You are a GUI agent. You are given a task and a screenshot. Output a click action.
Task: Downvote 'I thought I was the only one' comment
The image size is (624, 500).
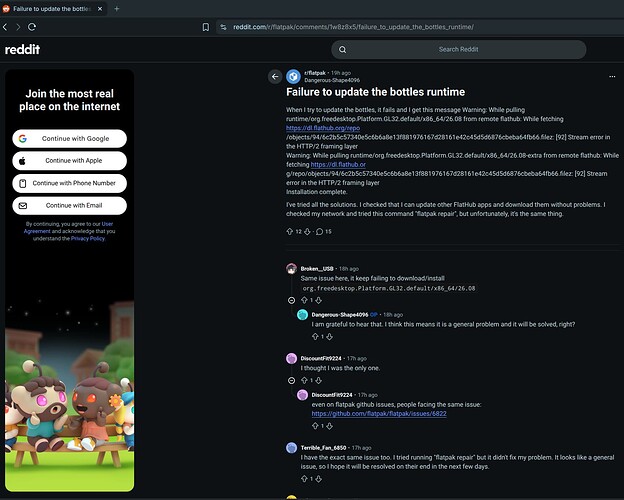(318, 381)
